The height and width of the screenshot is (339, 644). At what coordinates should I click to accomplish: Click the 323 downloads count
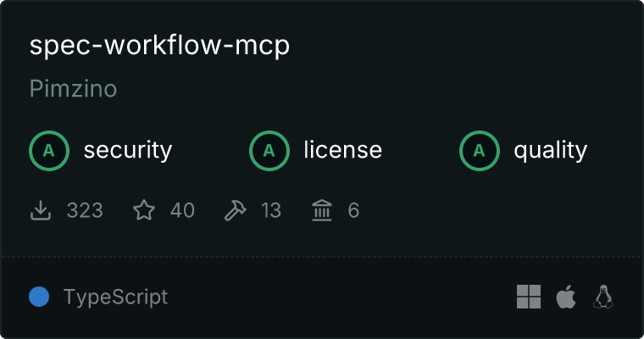click(x=85, y=210)
